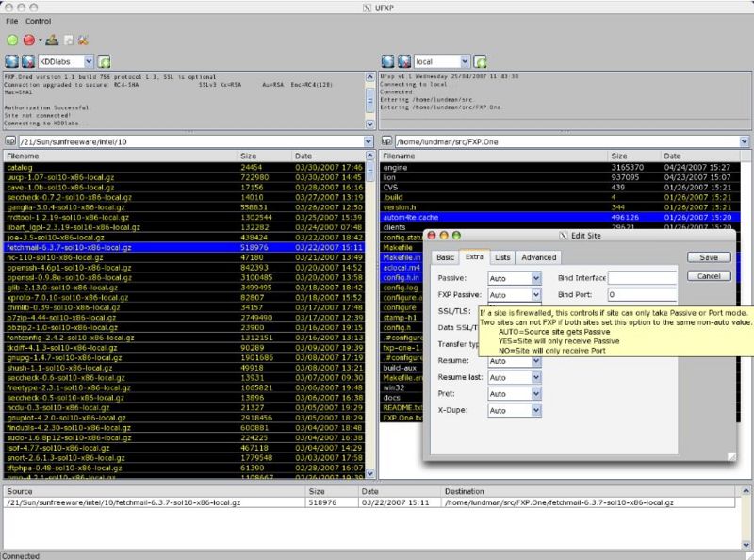
Task: Open the File menu
Action: pyautogui.click(x=12, y=21)
